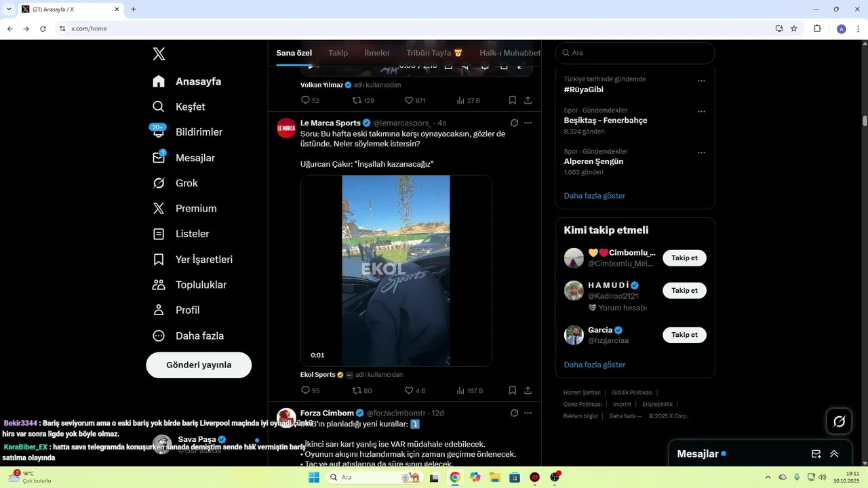This screenshot has height=488, width=868.
Task: Open Yer İşaretleri bookmarks
Action: 193,260
